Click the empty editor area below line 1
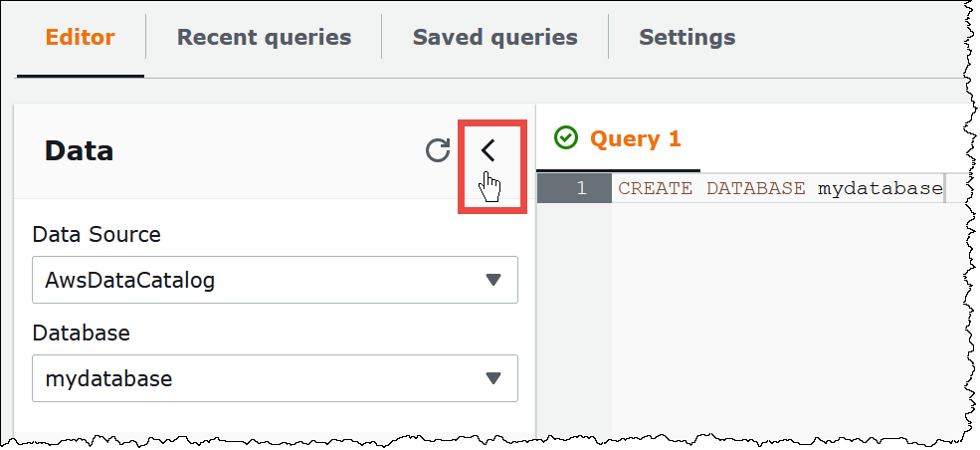Image resolution: width=980 pixels, height=450 pixels. click(776, 319)
